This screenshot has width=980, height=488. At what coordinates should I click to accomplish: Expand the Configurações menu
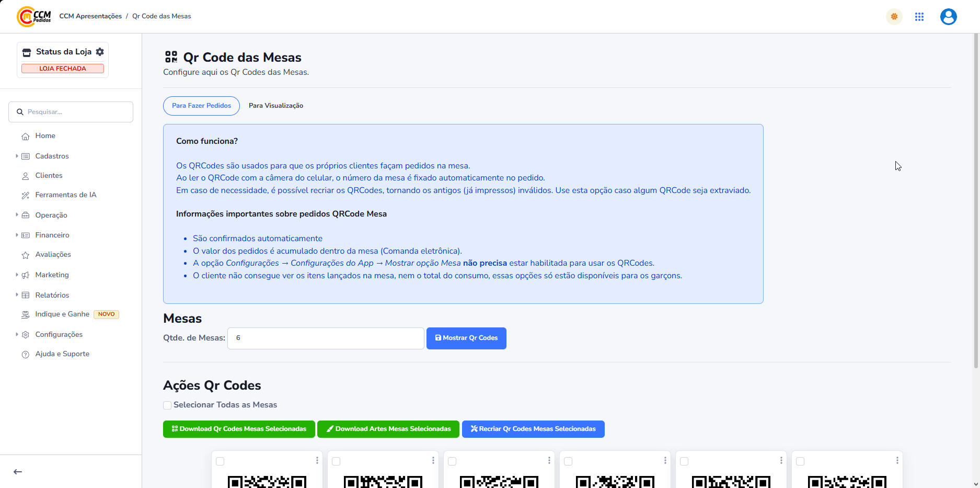(x=59, y=334)
